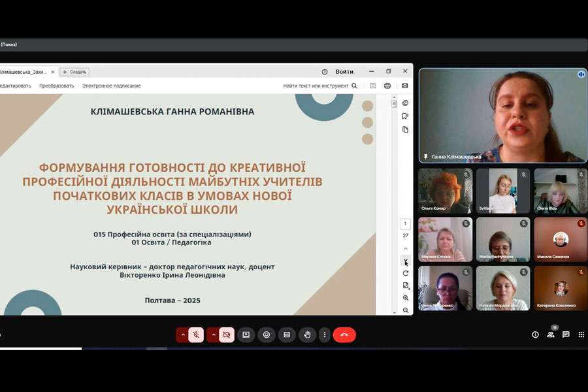Rotate the page view clockwise
588x392 pixels.
(x=405, y=273)
